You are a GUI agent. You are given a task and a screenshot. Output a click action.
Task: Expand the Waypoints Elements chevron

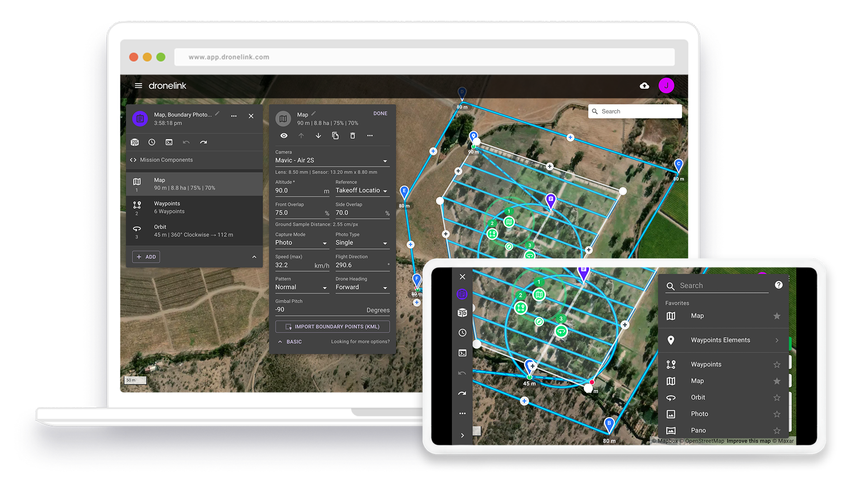[x=777, y=340]
